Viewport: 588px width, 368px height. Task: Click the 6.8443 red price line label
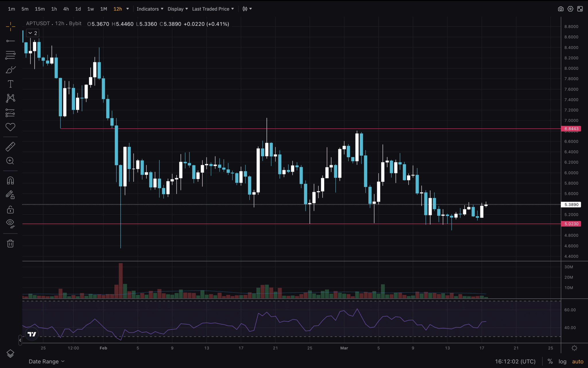pos(571,129)
